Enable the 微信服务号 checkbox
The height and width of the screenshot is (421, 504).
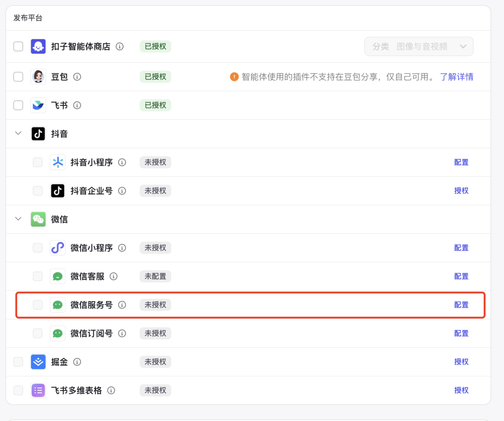pyautogui.click(x=37, y=304)
